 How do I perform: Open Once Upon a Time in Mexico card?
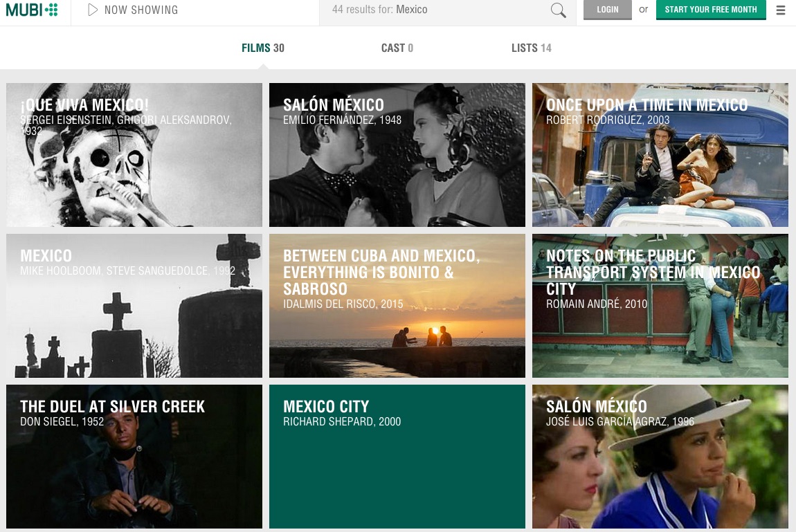click(x=660, y=155)
